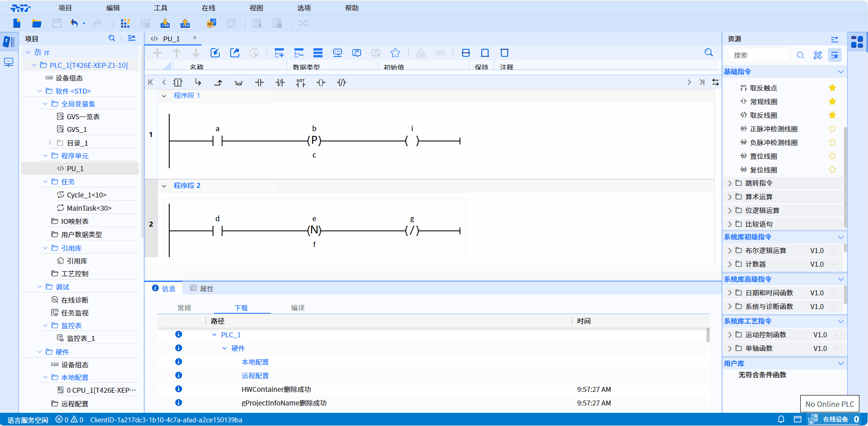Toggle star for 复位线圈 instruction
Viewport: 868px width, 426px height.
832,170
